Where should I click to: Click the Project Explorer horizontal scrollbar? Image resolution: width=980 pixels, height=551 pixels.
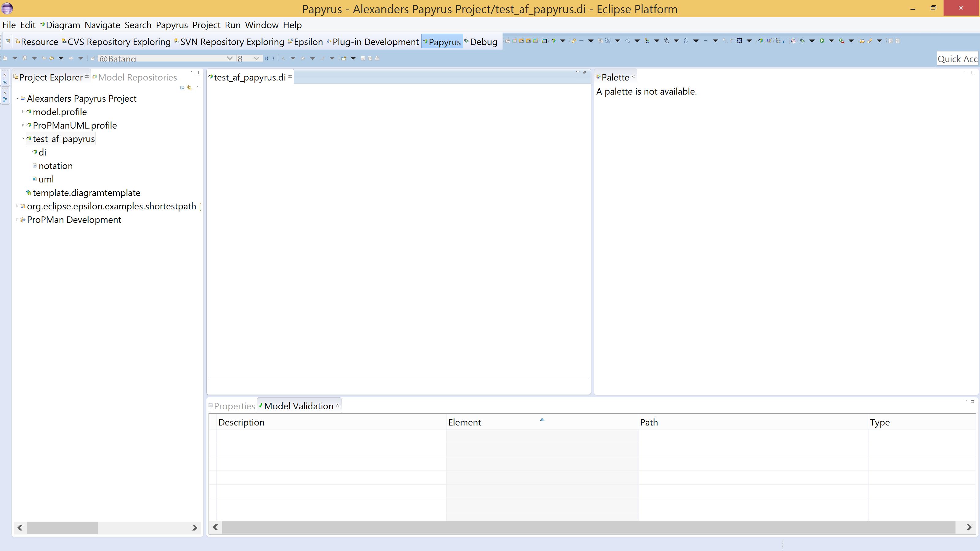62,528
